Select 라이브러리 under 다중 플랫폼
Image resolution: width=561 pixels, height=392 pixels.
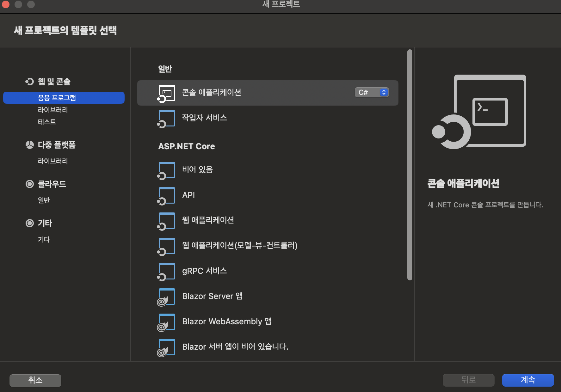(x=53, y=161)
